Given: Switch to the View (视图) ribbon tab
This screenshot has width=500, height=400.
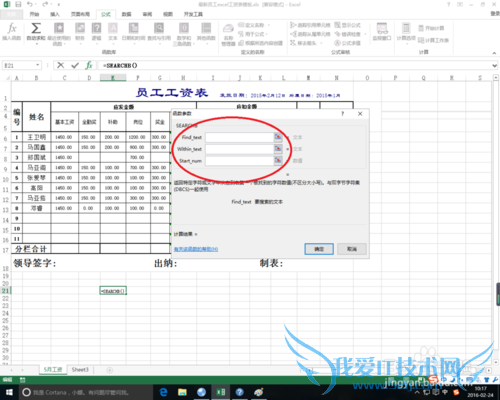Looking at the screenshot, I should pos(168,14).
